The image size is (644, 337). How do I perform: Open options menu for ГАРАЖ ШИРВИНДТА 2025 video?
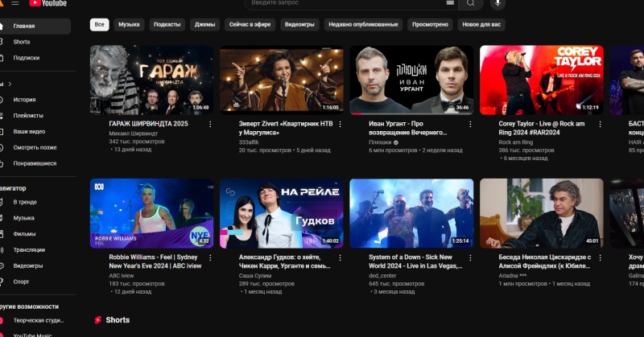click(x=210, y=125)
